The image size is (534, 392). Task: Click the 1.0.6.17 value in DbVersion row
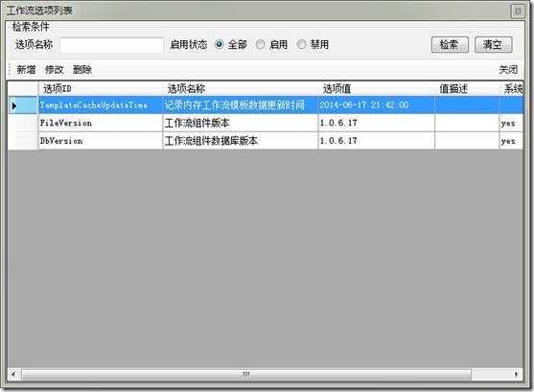pos(377,141)
